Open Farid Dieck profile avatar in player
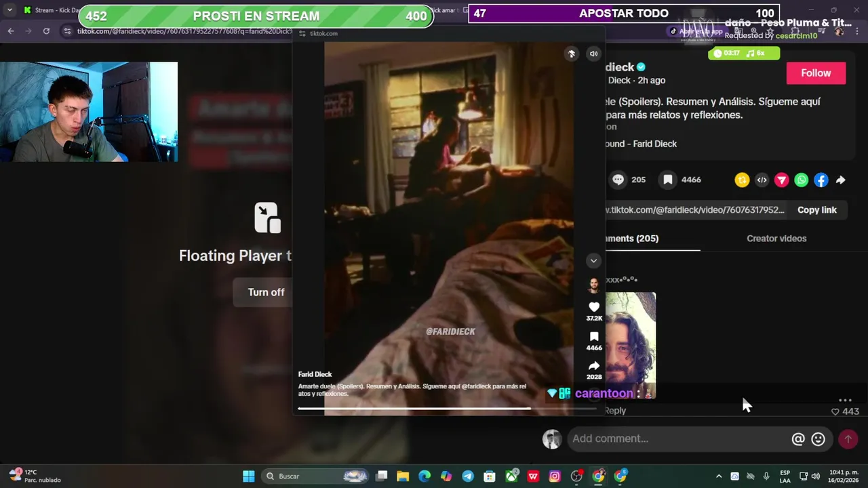868x488 pixels. coord(593,285)
